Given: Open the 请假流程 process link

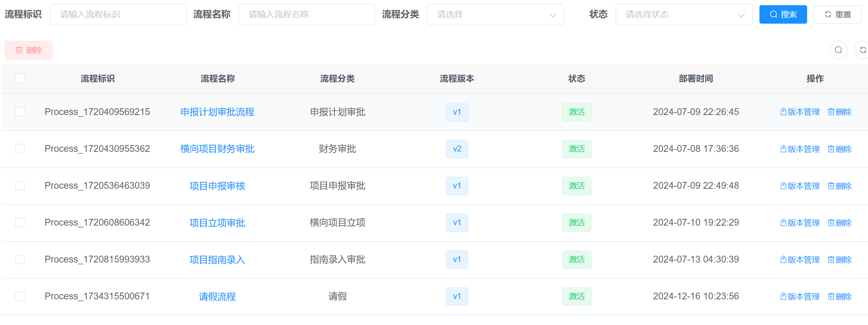Looking at the screenshot, I should tap(217, 297).
